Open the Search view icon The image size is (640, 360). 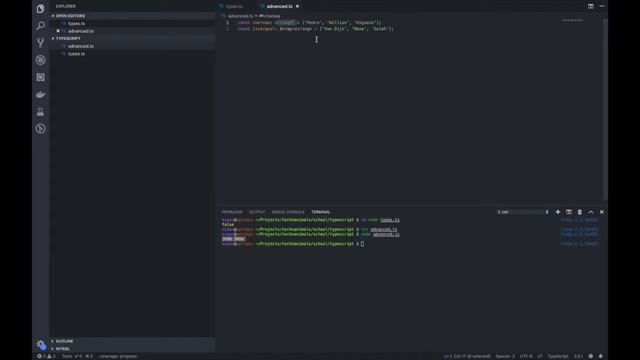[x=40, y=26]
